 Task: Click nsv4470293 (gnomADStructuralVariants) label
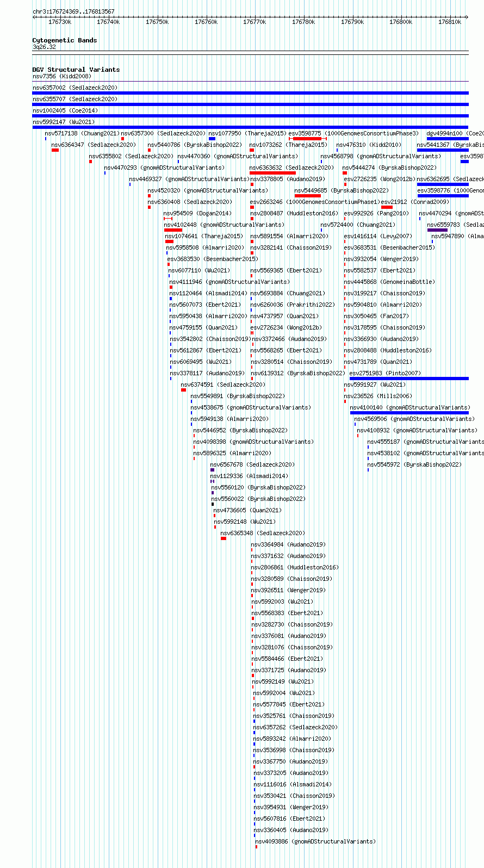click(x=164, y=168)
